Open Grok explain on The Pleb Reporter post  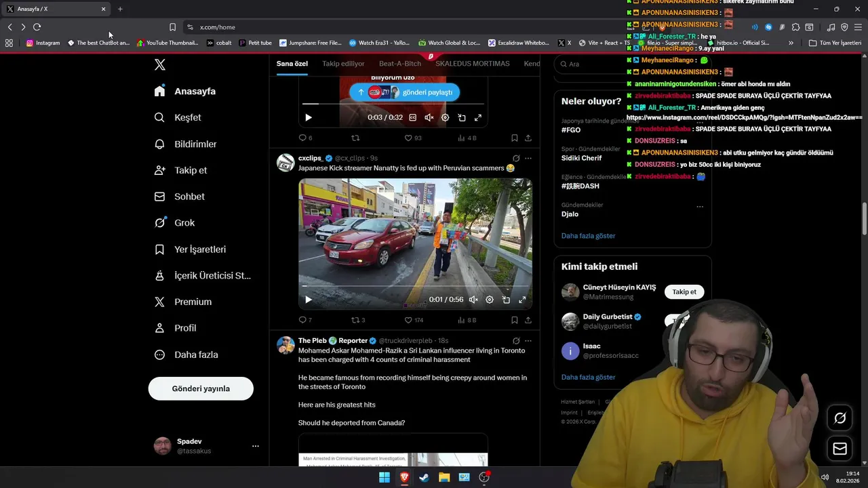click(516, 340)
